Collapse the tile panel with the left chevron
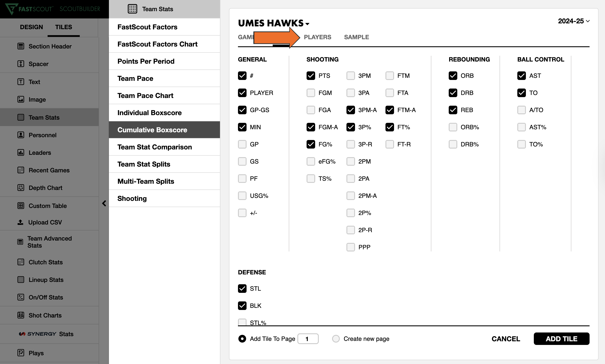This screenshot has height=364, width=605. click(104, 203)
